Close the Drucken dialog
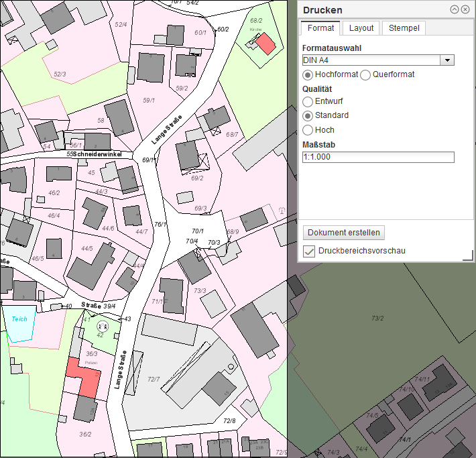The width and height of the screenshot is (476, 458). pos(465,10)
